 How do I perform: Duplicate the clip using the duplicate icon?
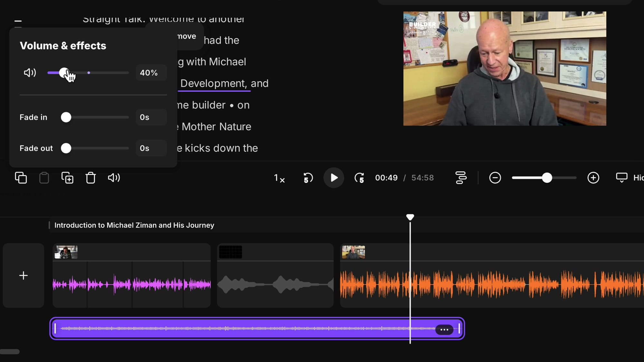67,178
